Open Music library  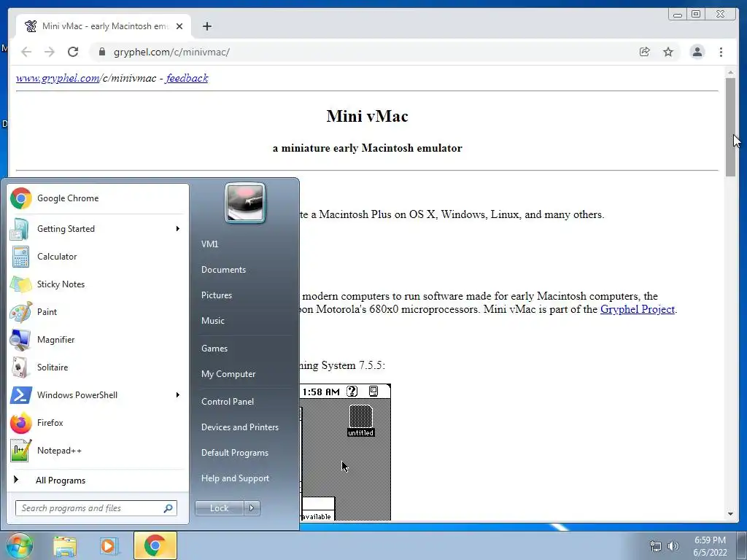coord(212,321)
